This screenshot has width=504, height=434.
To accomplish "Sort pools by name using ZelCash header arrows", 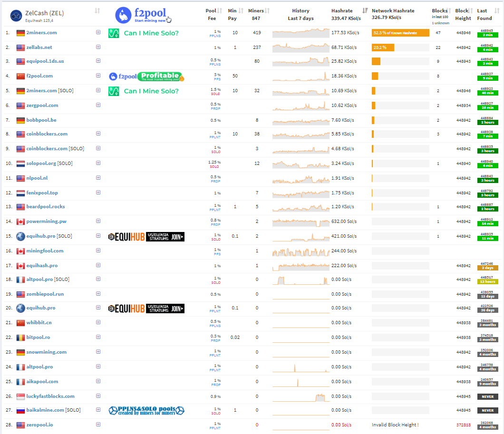I will pyautogui.click(x=97, y=11).
